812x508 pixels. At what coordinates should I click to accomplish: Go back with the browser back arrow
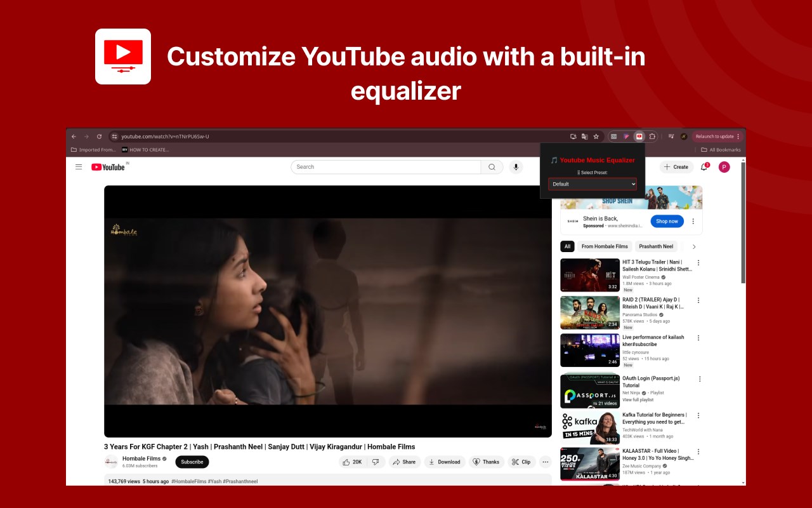pyautogui.click(x=74, y=137)
